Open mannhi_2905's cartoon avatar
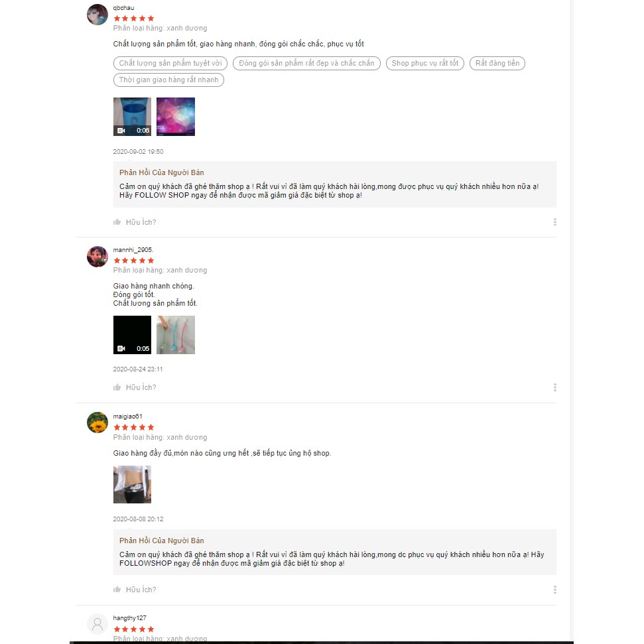Image resolution: width=644 pixels, height=644 pixels. (x=97, y=257)
